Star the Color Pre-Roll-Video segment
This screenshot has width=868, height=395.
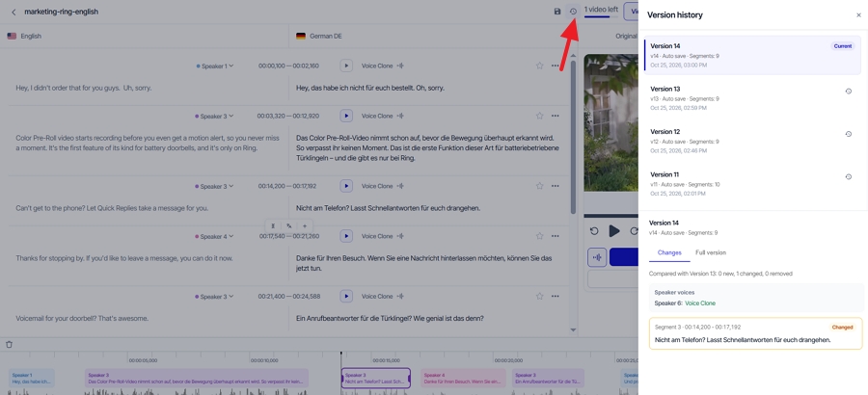coord(539,117)
